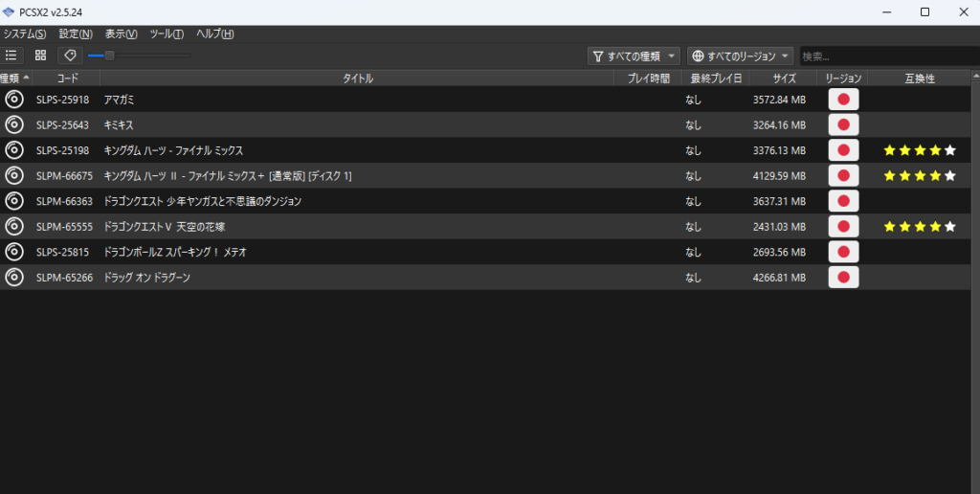Screen dimensions: 980x494
Task: Sort by サイズ column header
Action: [784, 79]
